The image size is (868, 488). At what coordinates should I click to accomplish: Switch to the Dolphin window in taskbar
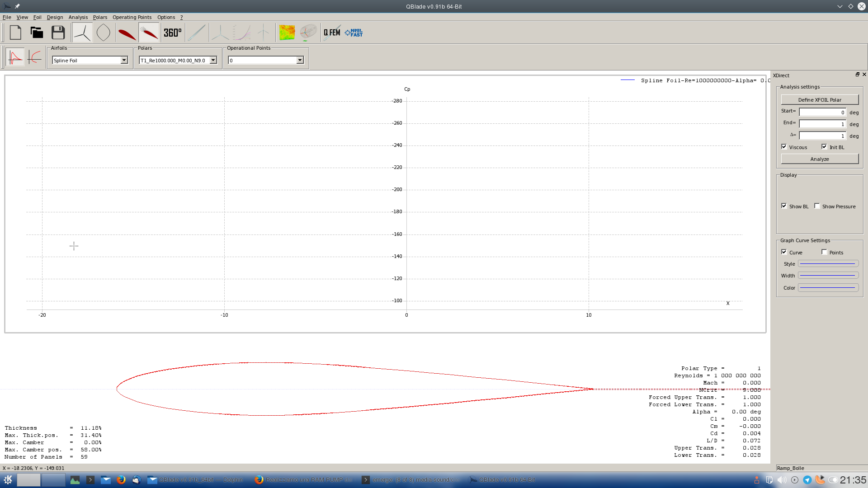[x=196, y=480]
